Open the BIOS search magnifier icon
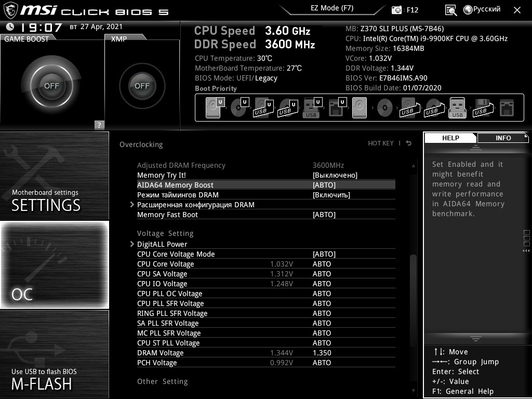The image size is (532, 399). tap(451, 10)
